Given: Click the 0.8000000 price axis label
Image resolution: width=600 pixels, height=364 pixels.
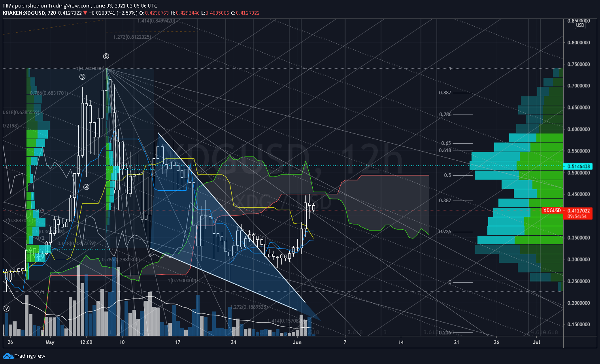Looking at the screenshot, I should click(x=579, y=43).
